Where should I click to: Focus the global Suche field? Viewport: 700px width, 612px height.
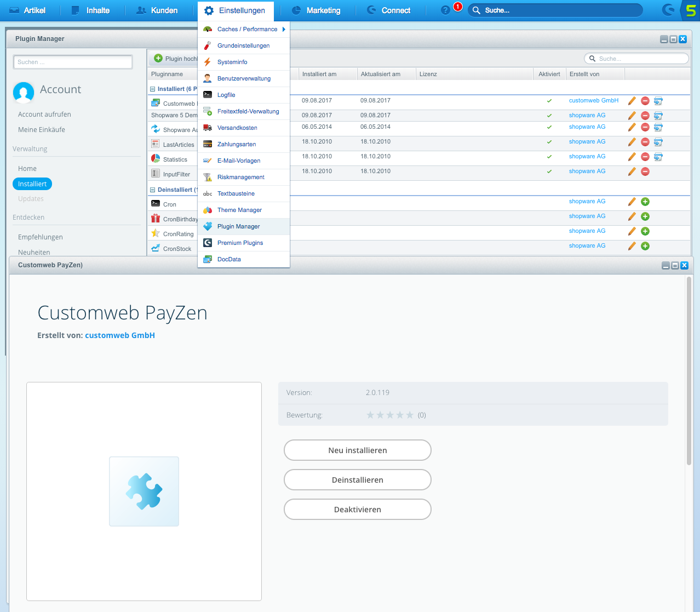[555, 10]
